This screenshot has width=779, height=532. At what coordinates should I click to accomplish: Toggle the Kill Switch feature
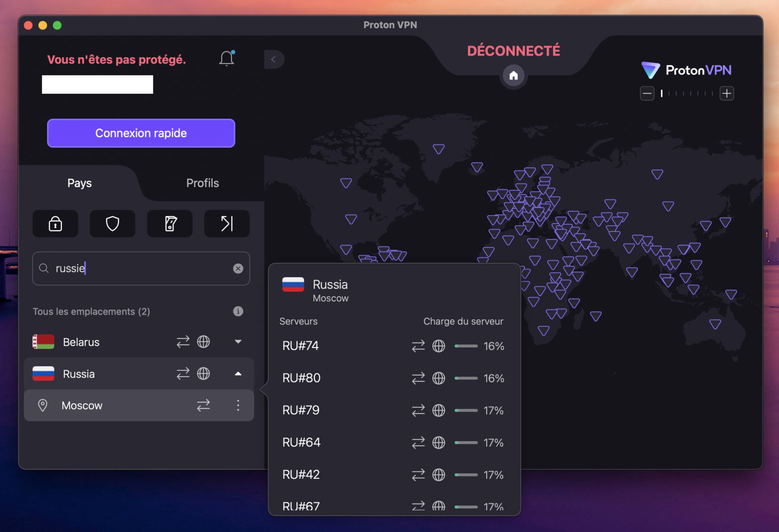tap(170, 223)
